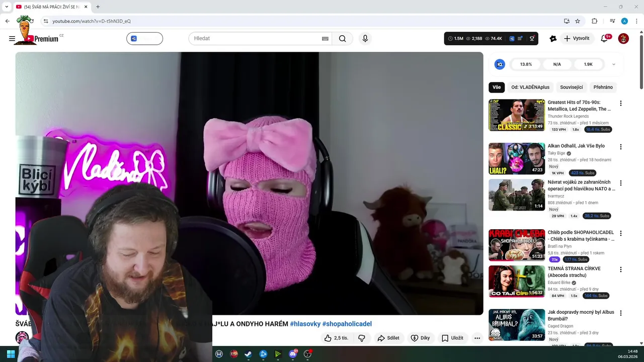Open tab search dropdown in Chrome
The height and width of the screenshot is (362, 644).
pos(7,7)
